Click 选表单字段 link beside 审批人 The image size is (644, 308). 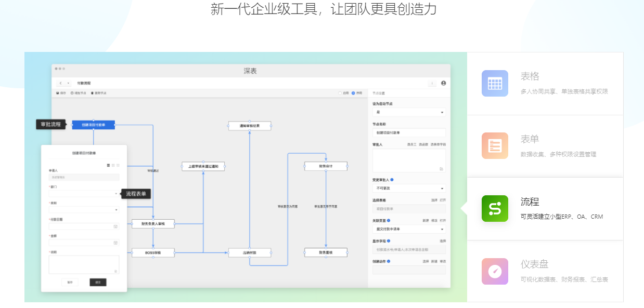click(438, 144)
